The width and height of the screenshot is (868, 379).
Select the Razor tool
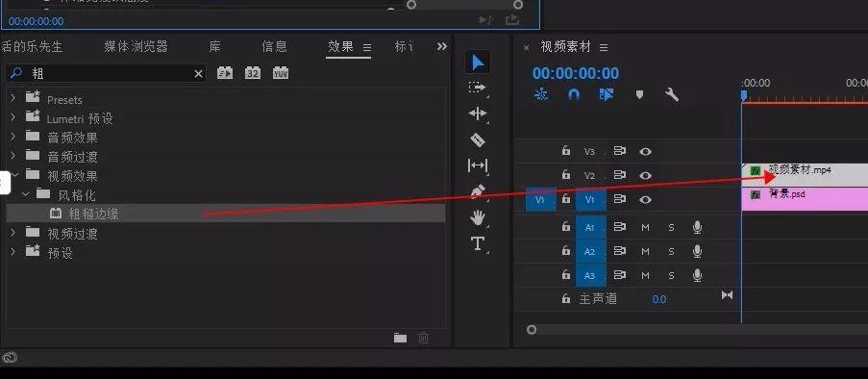click(x=478, y=139)
